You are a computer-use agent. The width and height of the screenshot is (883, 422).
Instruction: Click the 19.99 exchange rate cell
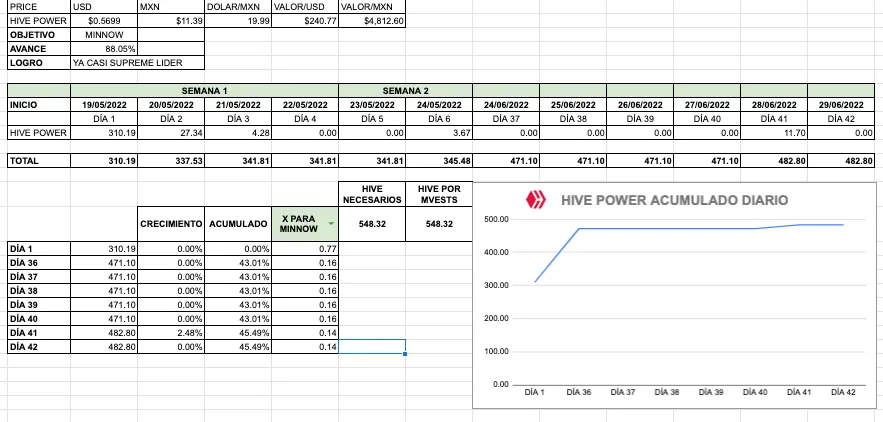point(238,21)
